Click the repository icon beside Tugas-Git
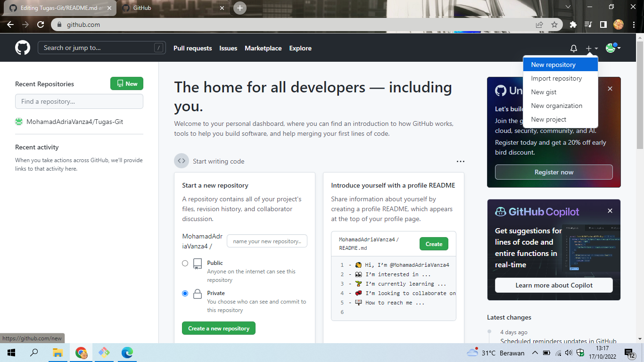The image size is (644, 362). coord(18,121)
